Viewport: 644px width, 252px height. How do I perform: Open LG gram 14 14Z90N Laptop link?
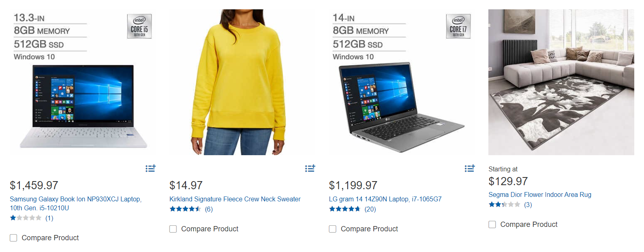tap(385, 199)
